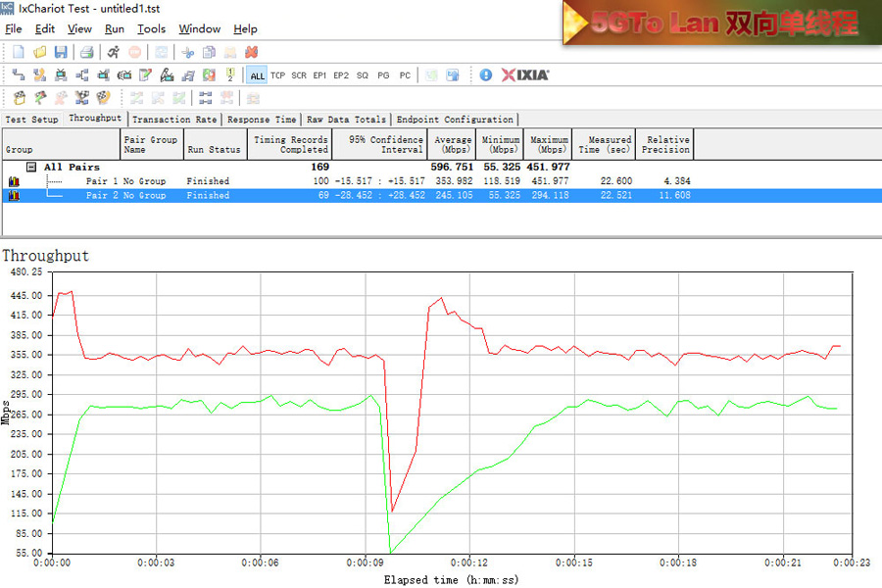The image size is (882, 588).
Task: Collapse the All Pairs tree group
Action: click(31, 168)
